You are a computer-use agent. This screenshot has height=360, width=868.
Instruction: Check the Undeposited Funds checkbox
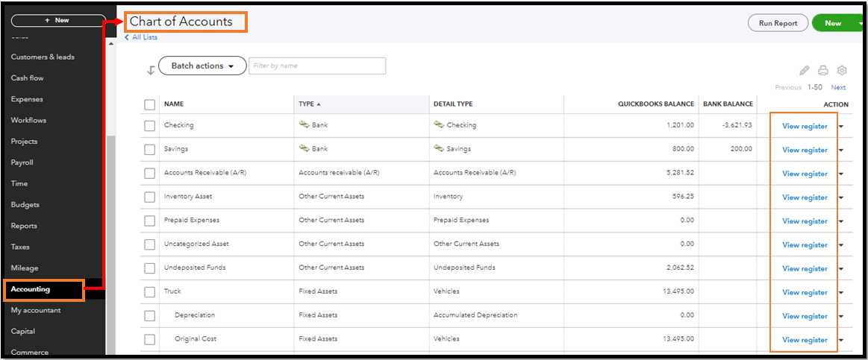149,269
